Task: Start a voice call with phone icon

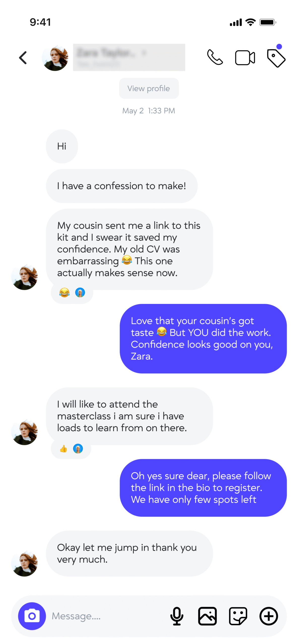Action: tap(215, 58)
